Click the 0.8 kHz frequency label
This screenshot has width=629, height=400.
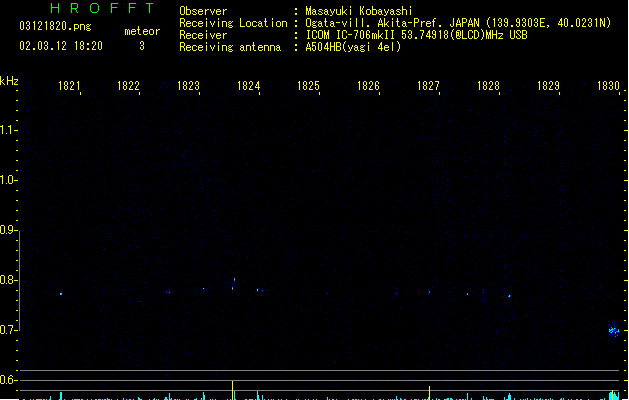click(x=7, y=280)
